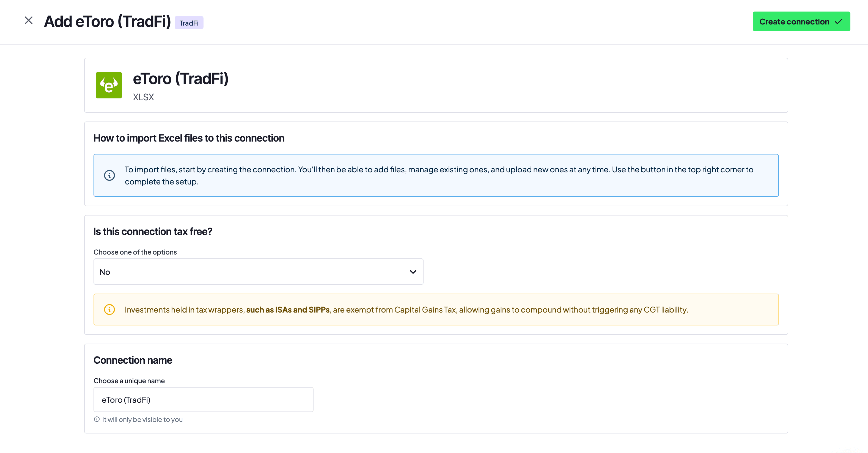Screen dimensions: 868x453
Task: Click the Create connection button
Action: [x=801, y=21]
